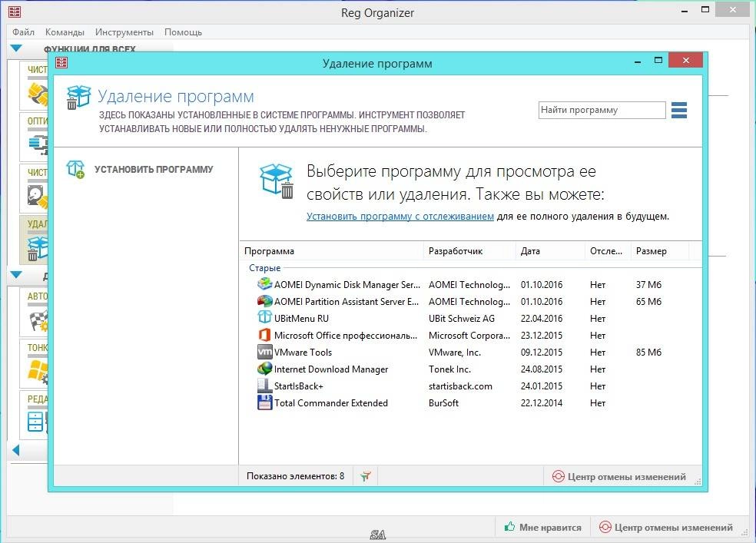Click the thumbs-up icon in main window footer
This screenshot has width=756, height=543.
click(509, 527)
